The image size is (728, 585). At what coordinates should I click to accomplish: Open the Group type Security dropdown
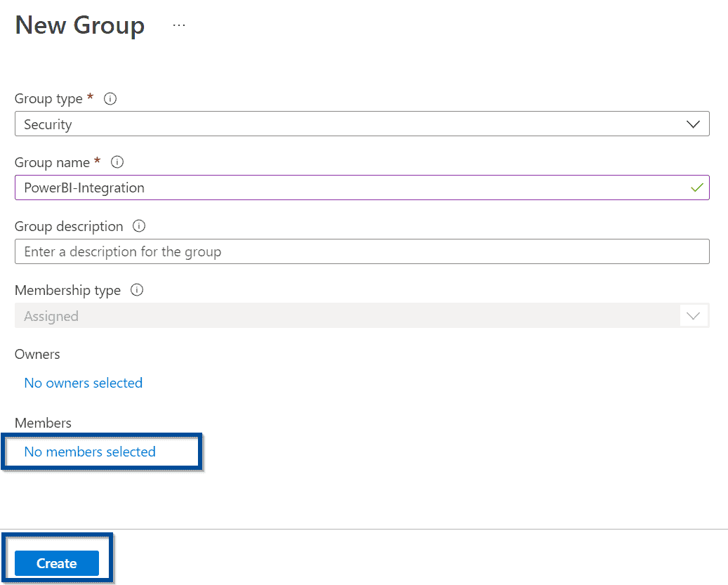[x=362, y=124]
